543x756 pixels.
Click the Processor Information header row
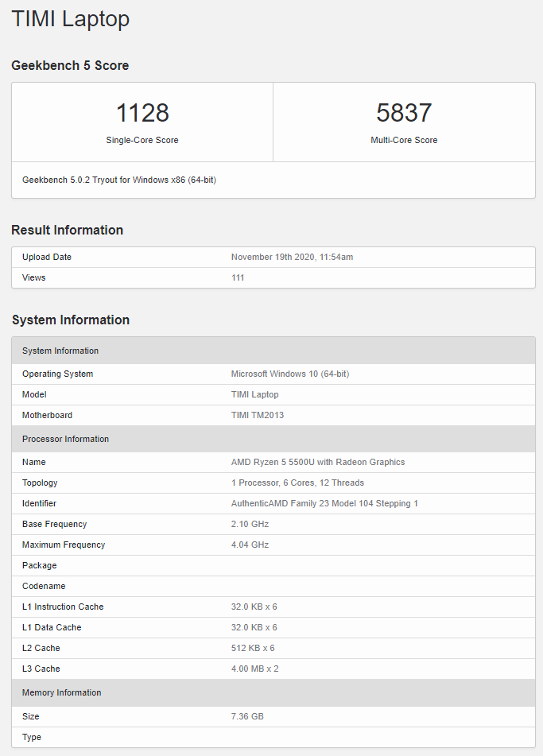[x=273, y=439]
